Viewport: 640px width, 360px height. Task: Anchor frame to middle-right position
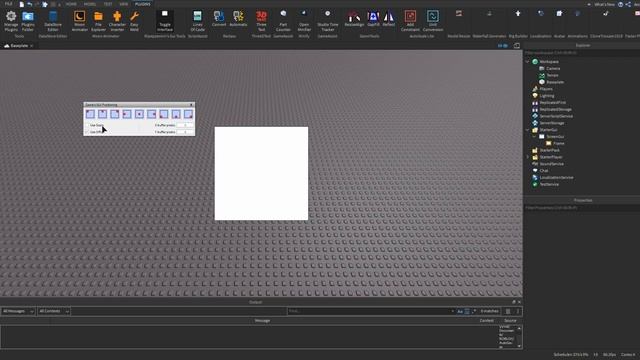point(151,114)
